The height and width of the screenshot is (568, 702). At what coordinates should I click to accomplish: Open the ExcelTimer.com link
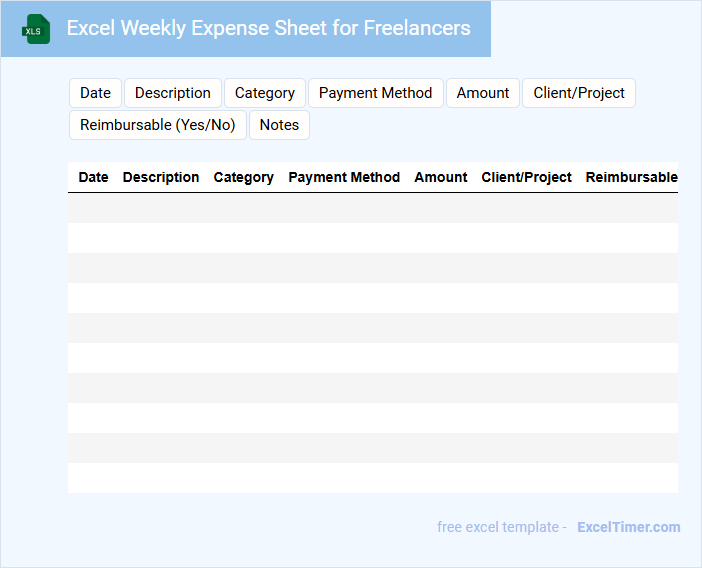click(x=629, y=527)
